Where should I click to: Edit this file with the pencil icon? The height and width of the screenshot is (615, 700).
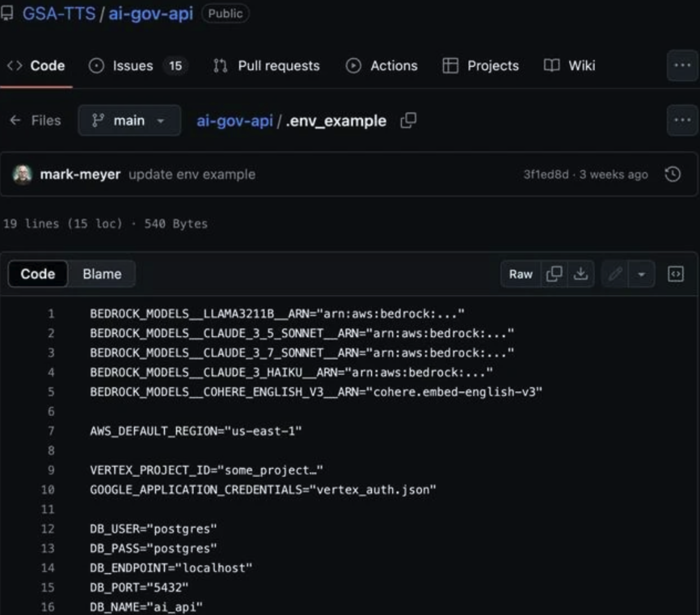pos(615,274)
